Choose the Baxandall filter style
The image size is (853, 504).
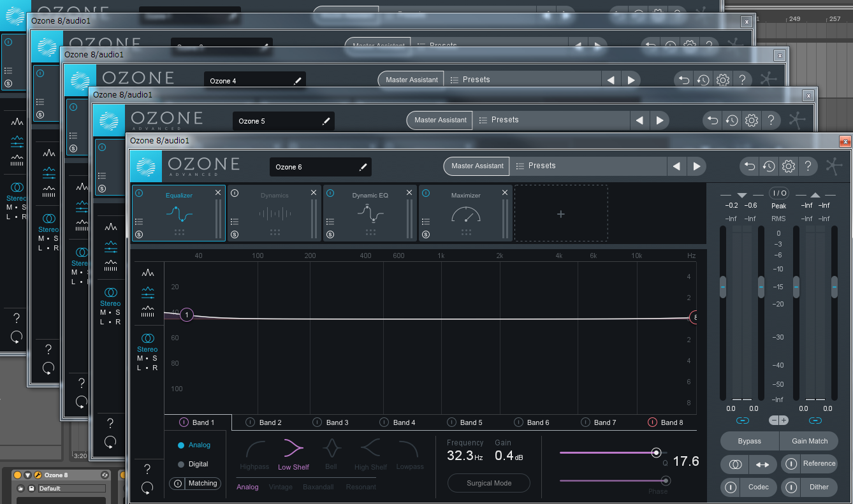pyautogui.click(x=319, y=487)
